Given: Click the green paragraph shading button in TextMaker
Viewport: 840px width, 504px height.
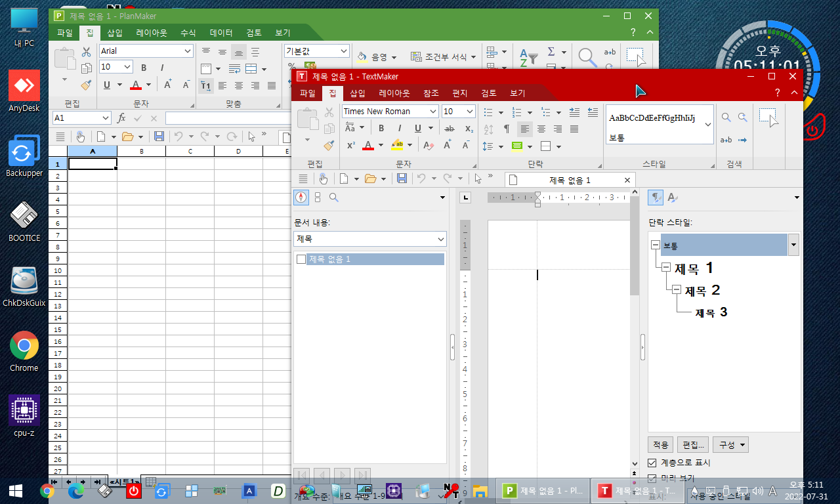Looking at the screenshot, I should click(x=517, y=146).
